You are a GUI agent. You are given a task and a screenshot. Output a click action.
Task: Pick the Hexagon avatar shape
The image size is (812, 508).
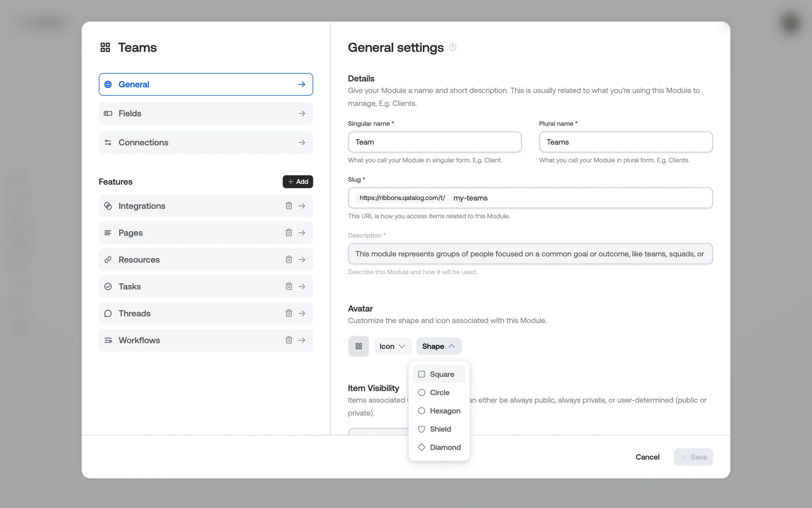pos(439,411)
